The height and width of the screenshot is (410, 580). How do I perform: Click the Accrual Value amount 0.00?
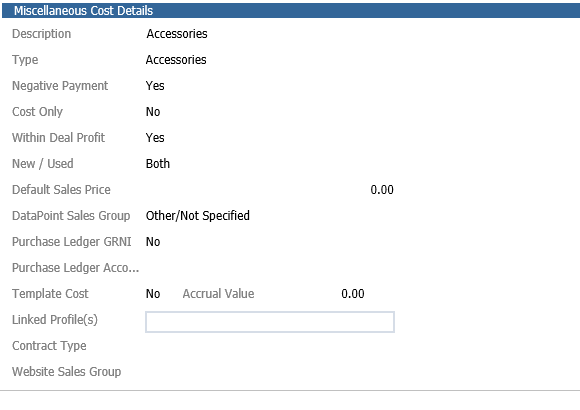click(x=353, y=294)
